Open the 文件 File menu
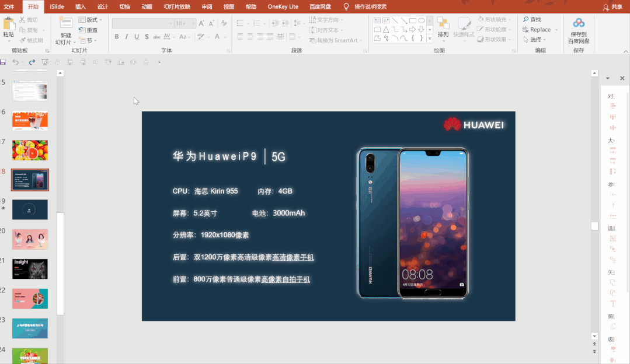The height and width of the screenshot is (364, 630). click(9, 7)
